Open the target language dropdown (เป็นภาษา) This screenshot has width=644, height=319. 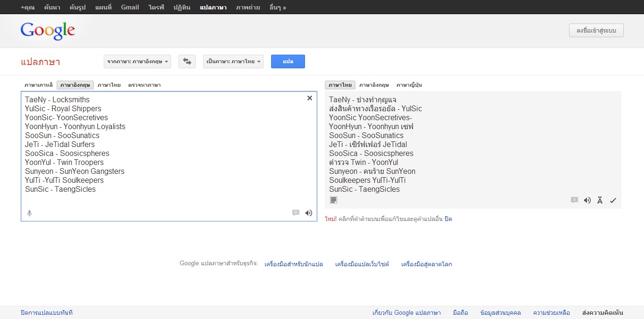pyautogui.click(x=233, y=62)
